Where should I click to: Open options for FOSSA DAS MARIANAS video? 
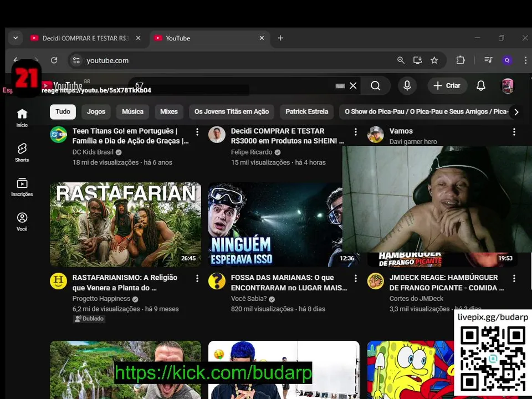pos(356,278)
